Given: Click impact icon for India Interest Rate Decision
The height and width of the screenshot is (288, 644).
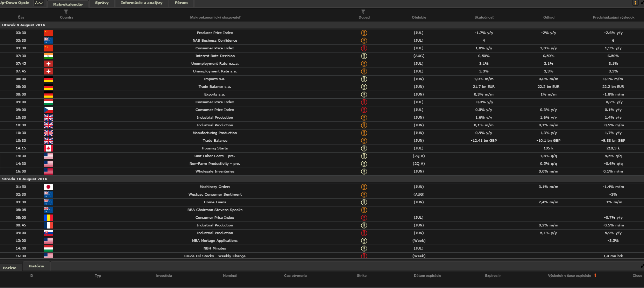Looking at the screenshot, I should [364, 56].
